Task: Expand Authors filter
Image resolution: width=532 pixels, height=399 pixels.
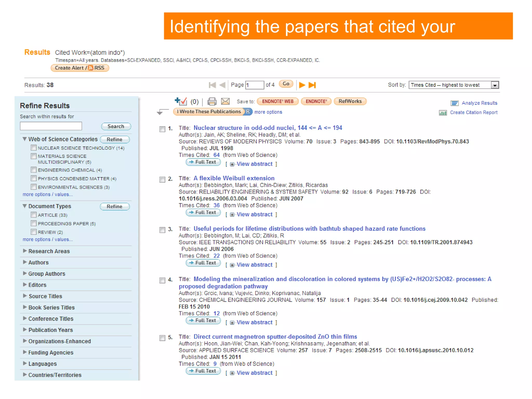Action: click(x=25, y=262)
